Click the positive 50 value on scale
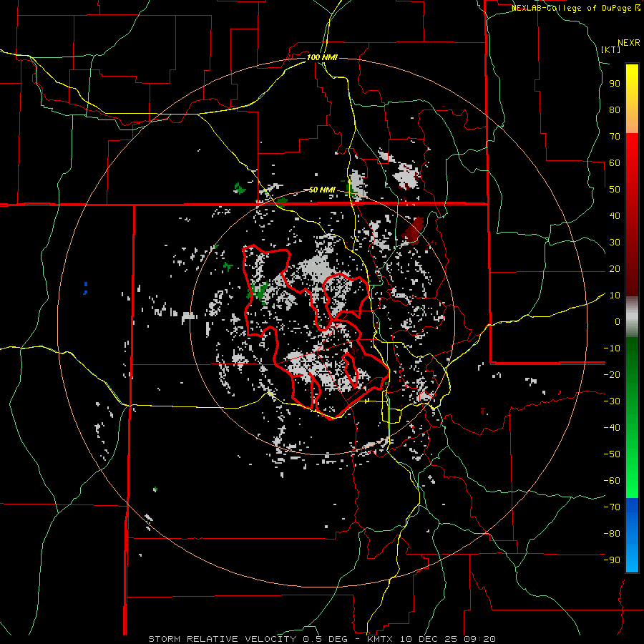 pyautogui.click(x=613, y=190)
